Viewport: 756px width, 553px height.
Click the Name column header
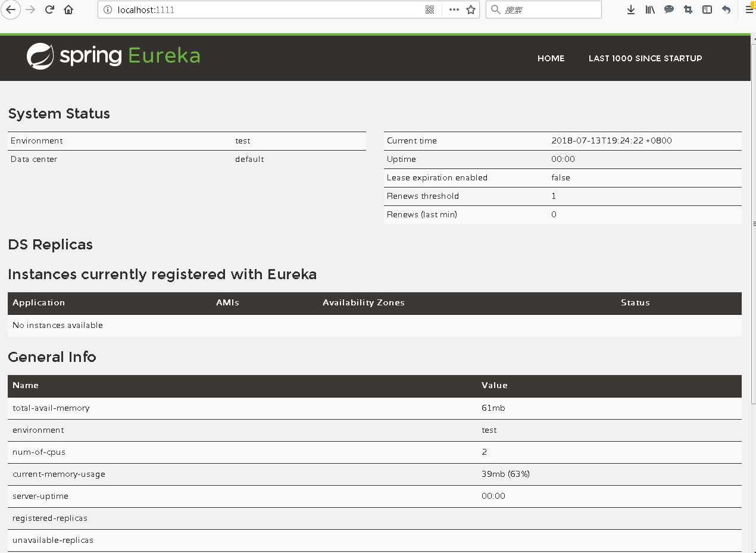click(26, 386)
